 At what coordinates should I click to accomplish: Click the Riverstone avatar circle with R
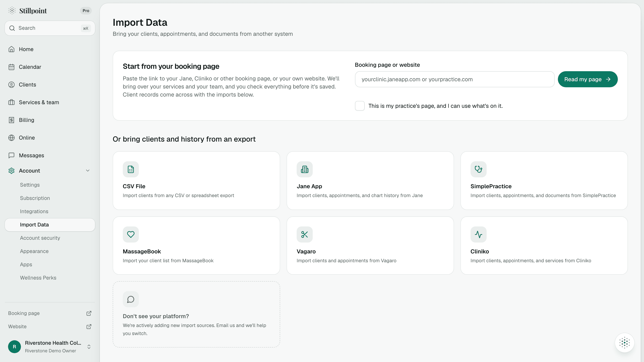(14, 347)
